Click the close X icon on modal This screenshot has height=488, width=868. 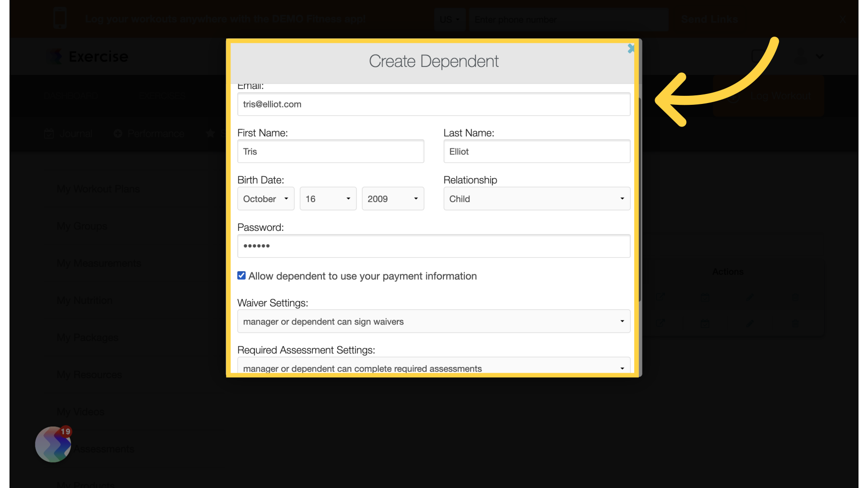630,49
